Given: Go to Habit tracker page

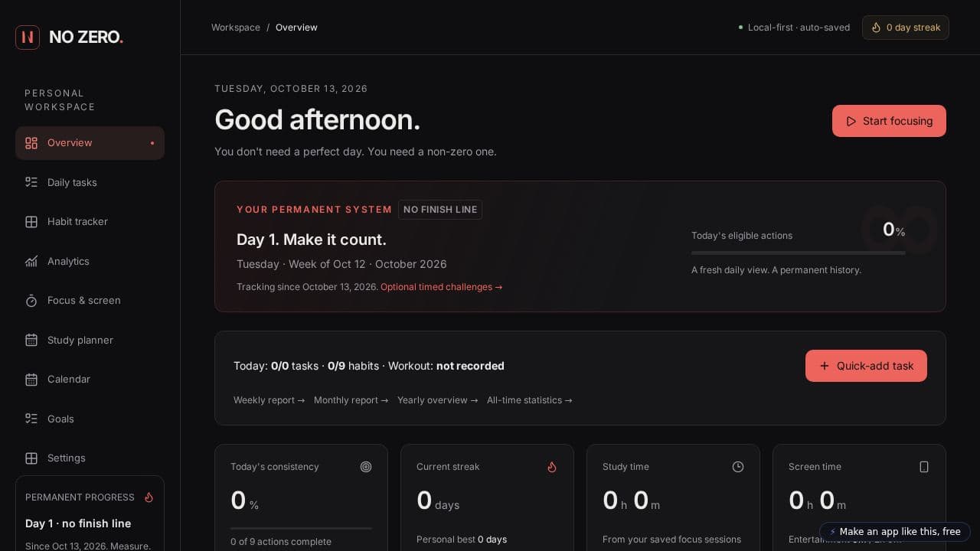Looking at the screenshot, I should pyautogui.click(x=90, y=222).
